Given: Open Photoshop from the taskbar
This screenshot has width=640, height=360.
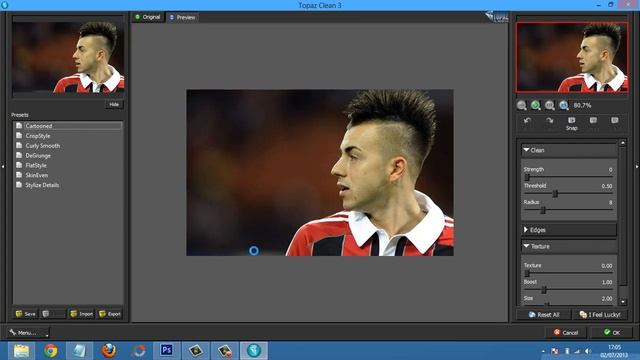Looking at the screenshot, I should click(167, 351).
